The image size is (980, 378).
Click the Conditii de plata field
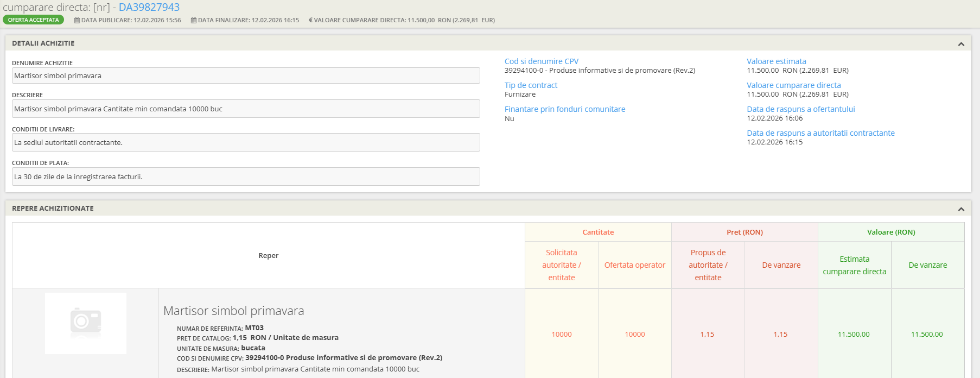tap(246, 177)
